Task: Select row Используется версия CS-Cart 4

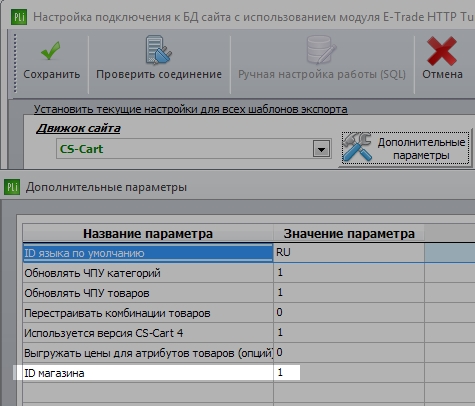Action: click(x=148, y=333)
